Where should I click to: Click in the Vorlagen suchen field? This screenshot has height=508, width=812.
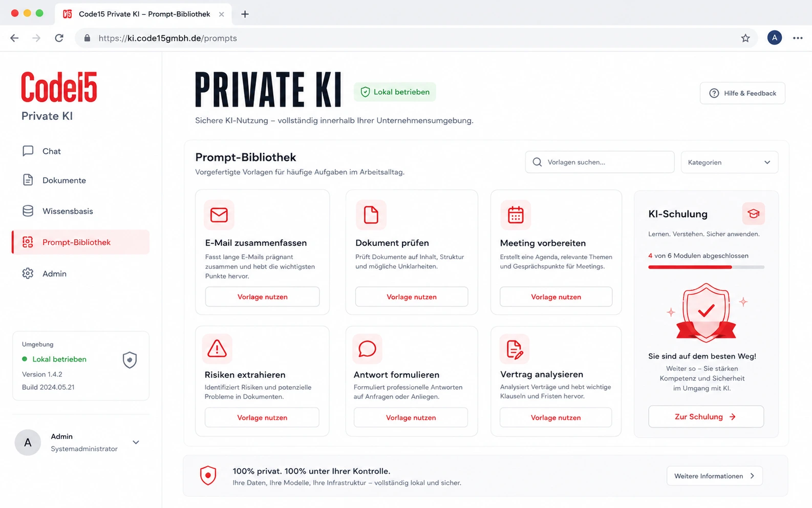pyautogui.click(x=600, y=162)
